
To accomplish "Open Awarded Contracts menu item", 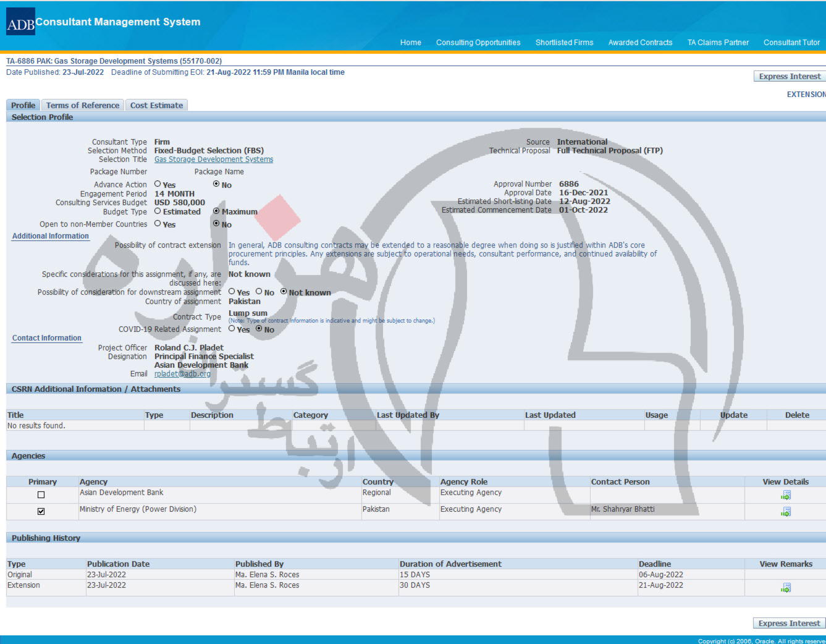I will [x=640, y=43].
